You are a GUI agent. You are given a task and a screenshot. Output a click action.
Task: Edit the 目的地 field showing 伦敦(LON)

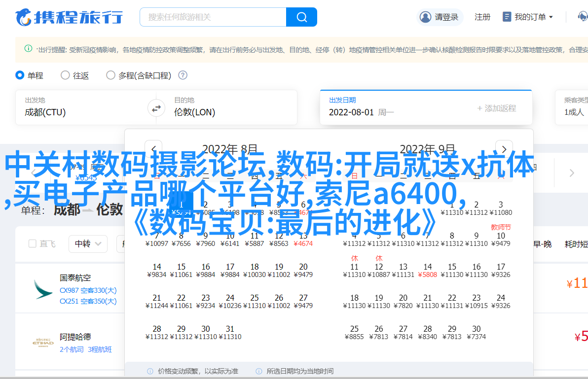coord(231,107)
